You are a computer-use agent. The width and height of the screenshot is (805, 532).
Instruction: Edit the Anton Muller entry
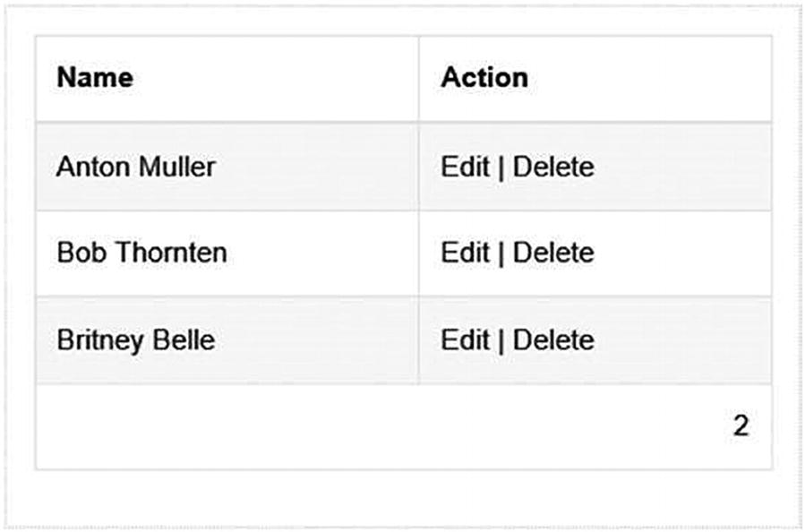pos(465,167)
